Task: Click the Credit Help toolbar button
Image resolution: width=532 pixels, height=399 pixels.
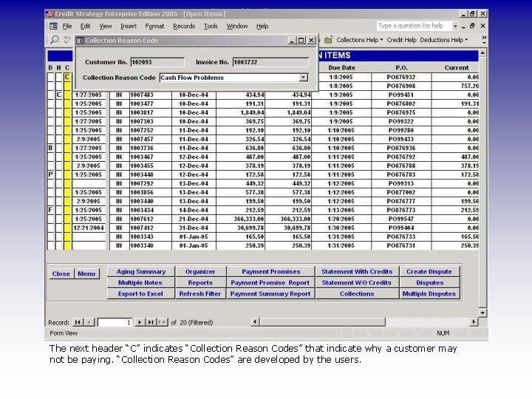Action: 401,40
